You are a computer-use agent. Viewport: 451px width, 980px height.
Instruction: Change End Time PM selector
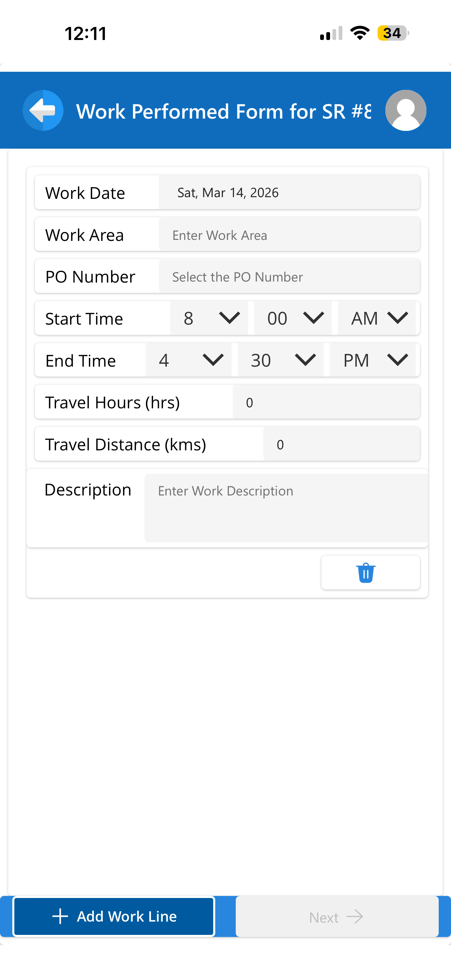(x=373, y=360)
